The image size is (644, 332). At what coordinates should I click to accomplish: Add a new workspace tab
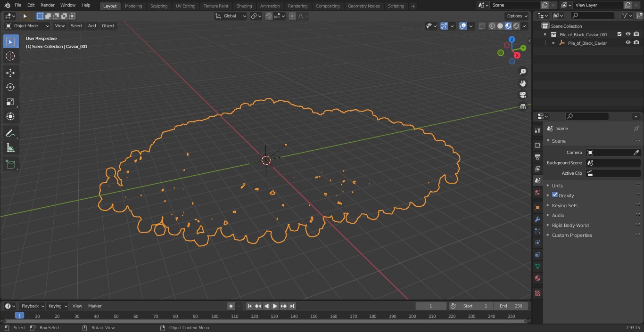413,6
